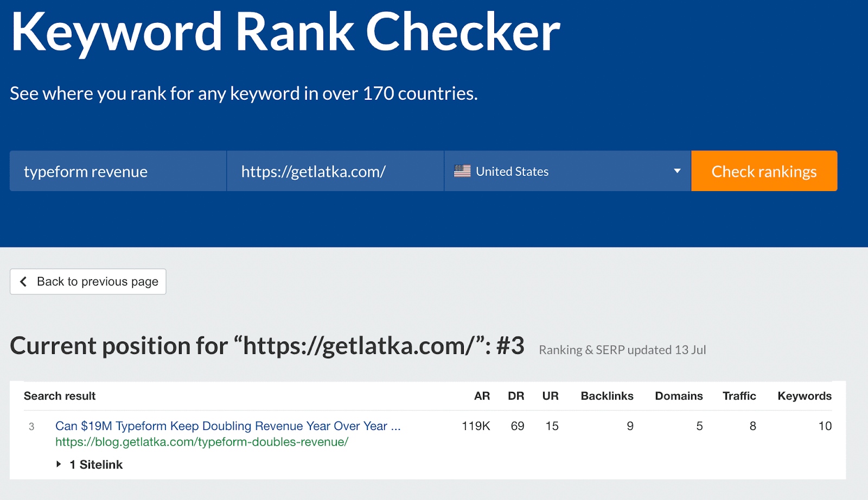Click the UR column header
The height and width of the screenshot is (500, 868).
pyautogui.click(x=550, y=396)
